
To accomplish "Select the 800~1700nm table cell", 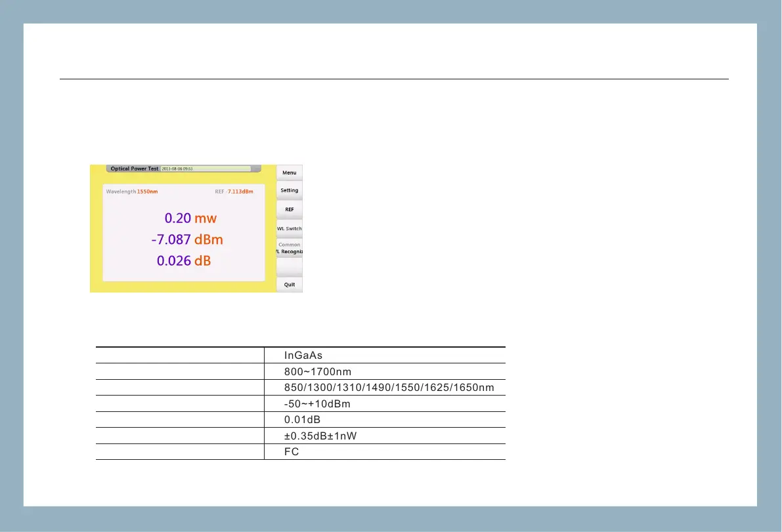I will pyautogui.click(x=385, y=371).
